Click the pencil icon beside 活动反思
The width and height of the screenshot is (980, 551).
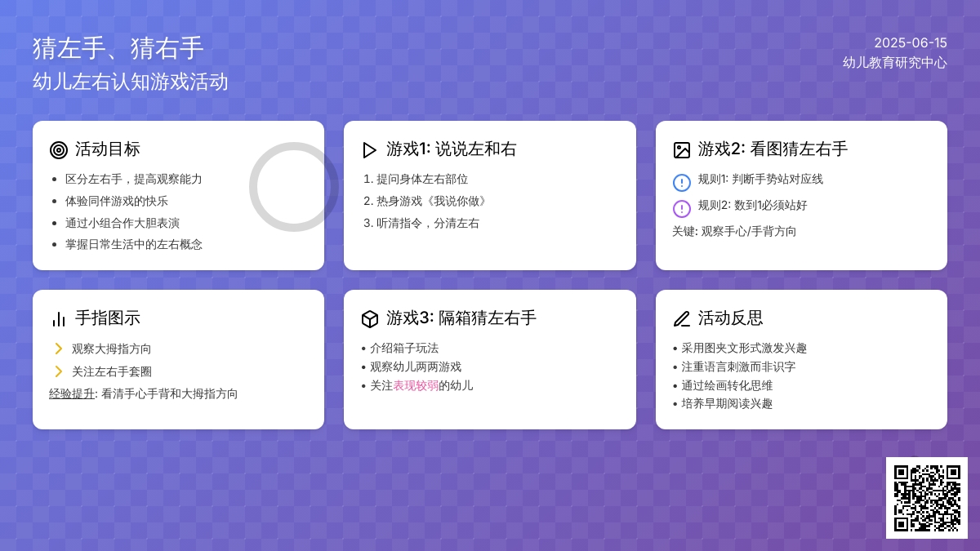[682, 319]
